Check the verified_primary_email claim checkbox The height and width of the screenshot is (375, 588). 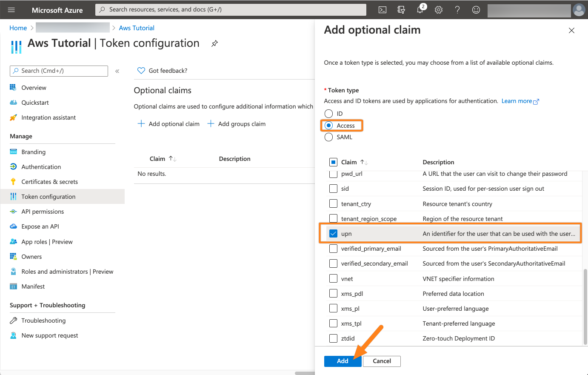[334, 249]
